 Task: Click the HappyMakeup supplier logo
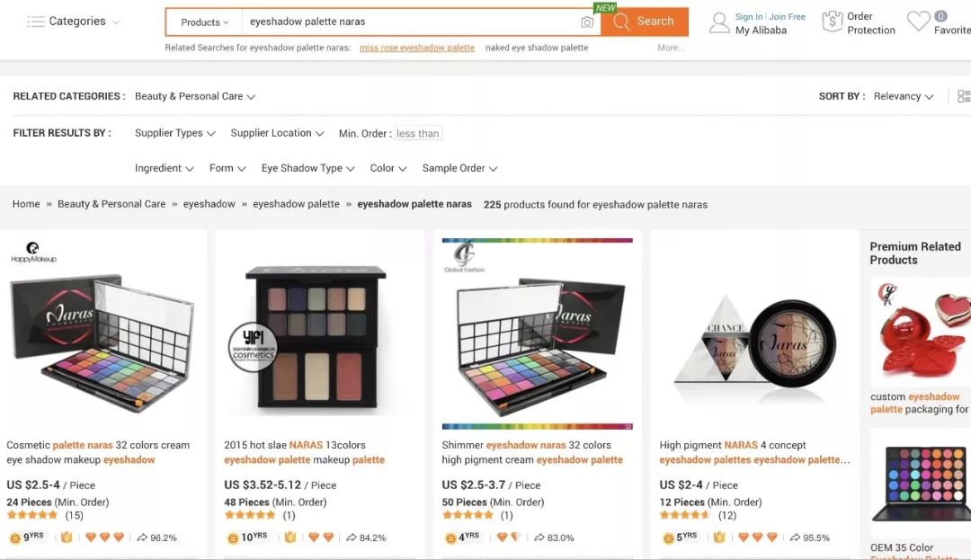[x=33, y=253]
